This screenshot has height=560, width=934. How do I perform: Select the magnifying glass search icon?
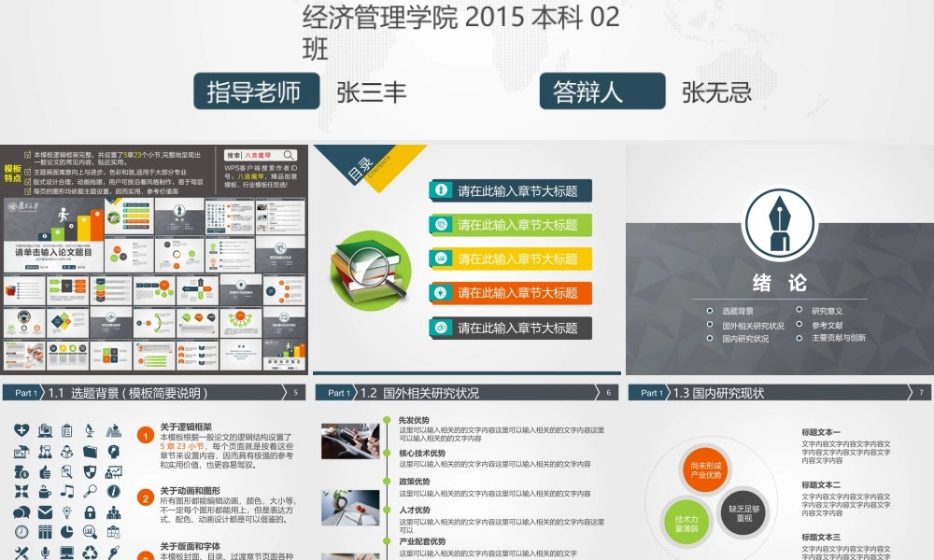[91, 491]
